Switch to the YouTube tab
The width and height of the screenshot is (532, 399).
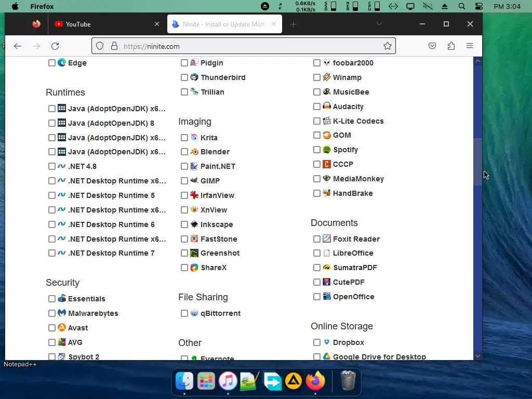107,24
